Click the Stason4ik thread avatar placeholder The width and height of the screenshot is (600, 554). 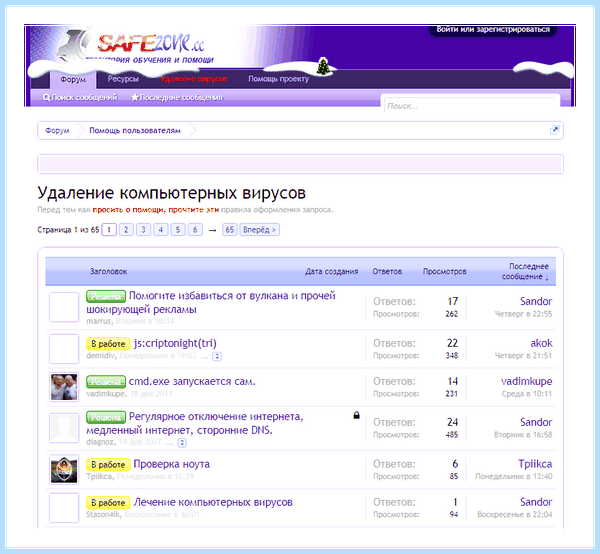point(64,508)
